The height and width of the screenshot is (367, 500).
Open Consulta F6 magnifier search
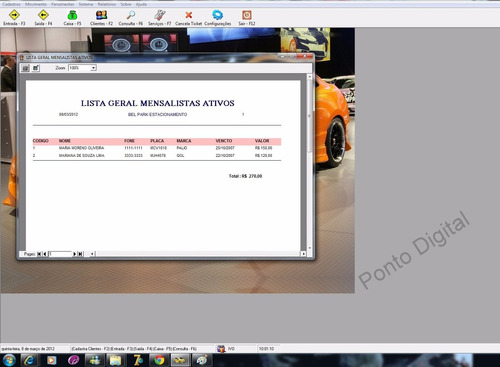[x=131, y=18]
